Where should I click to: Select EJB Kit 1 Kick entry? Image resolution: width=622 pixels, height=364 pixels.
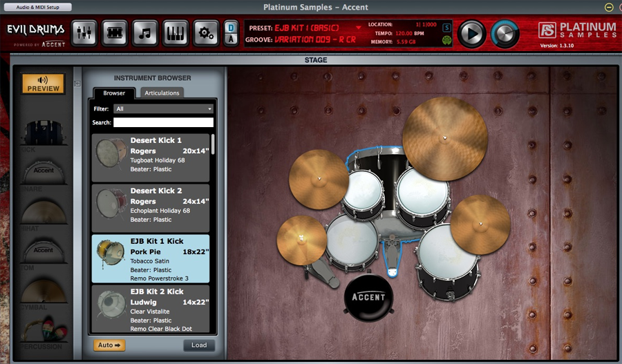click(x=151, y=258)
